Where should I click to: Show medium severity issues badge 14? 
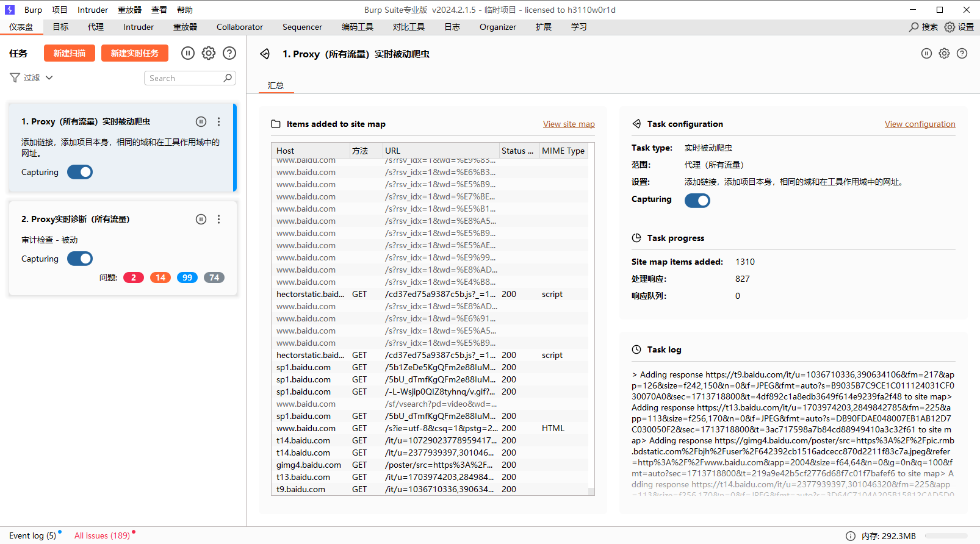(x=160, y=277)
